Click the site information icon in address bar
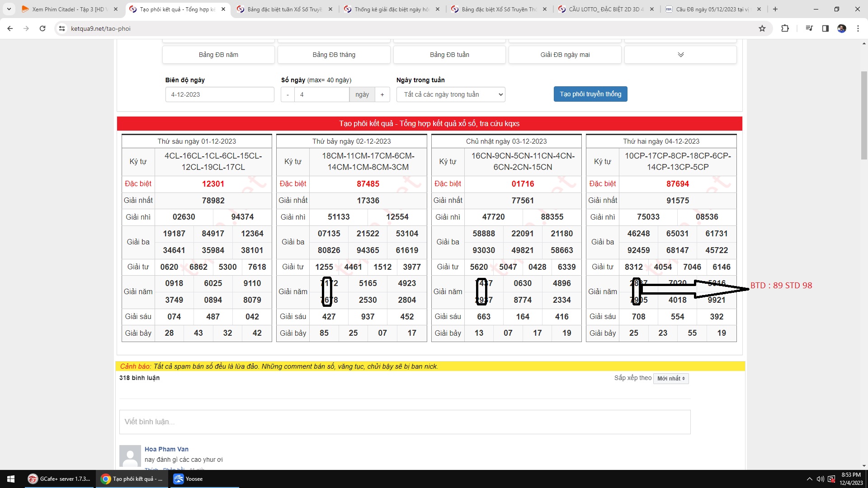This screenshot has height=488, width=868. coord(62,28)
